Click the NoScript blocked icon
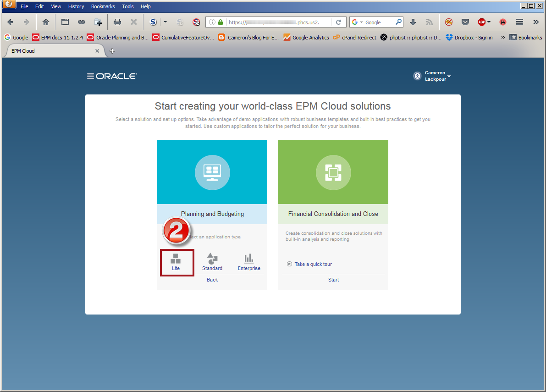546x392 pixels. (449, 22)
